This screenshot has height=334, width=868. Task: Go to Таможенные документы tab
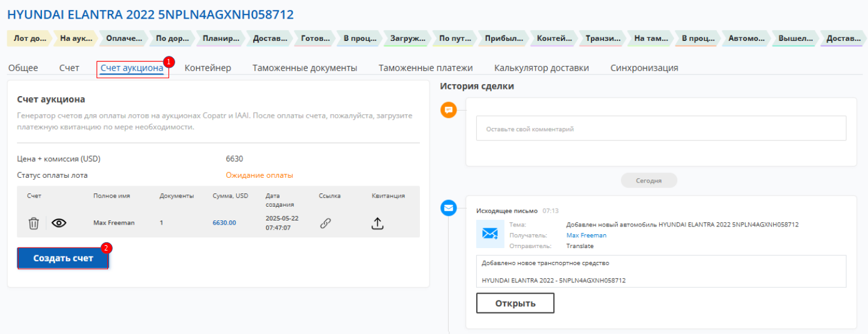(305, 68)
